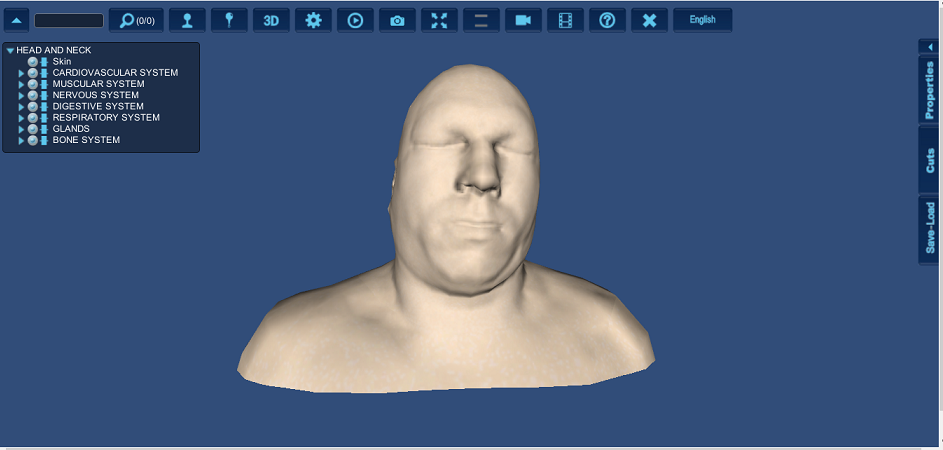Toggle visibility check for BONE SYSTEM
This screenshot has height=450, width=943.
pyautogui.click(x=32, y=140)
